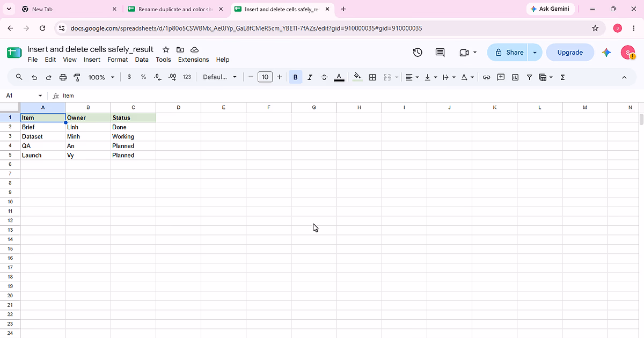Select column D header
The image size is (644, 338).
pos(178,107)
